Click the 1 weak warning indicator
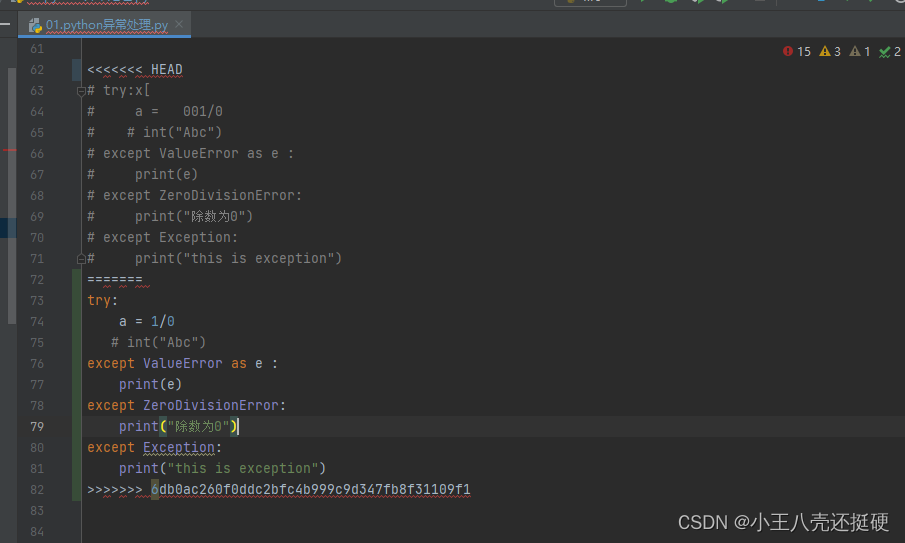This screenshot has width=905, height=543. point(860,51)
